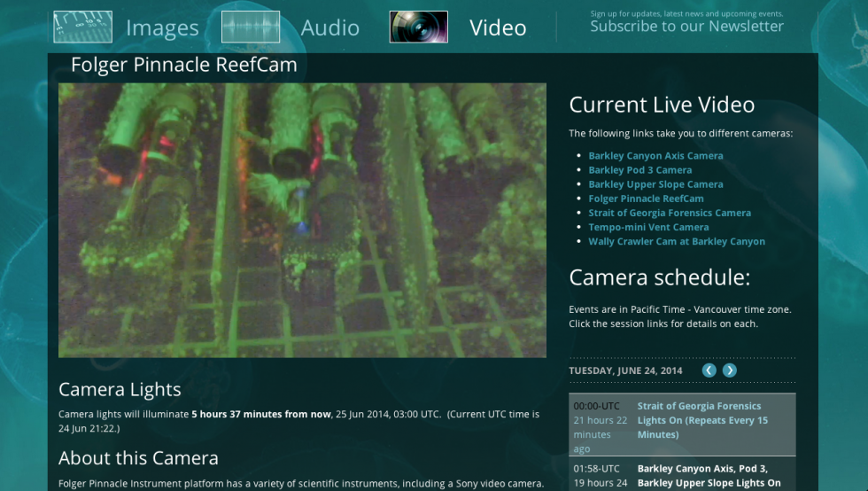Screen dimensions: 868x491
Task: Click the 'Camera Lights' heading
Action: point(120,390)
